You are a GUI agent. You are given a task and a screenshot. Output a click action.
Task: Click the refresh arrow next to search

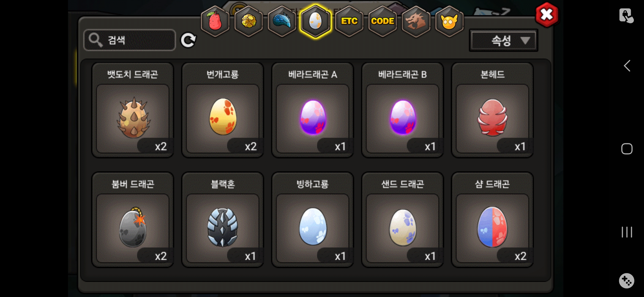(188, 40)
